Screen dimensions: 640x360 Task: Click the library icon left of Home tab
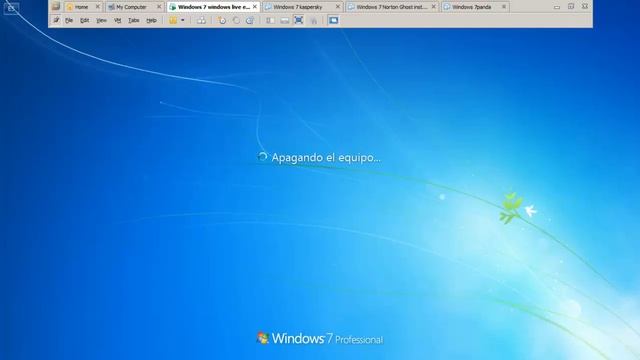[56, 7]
